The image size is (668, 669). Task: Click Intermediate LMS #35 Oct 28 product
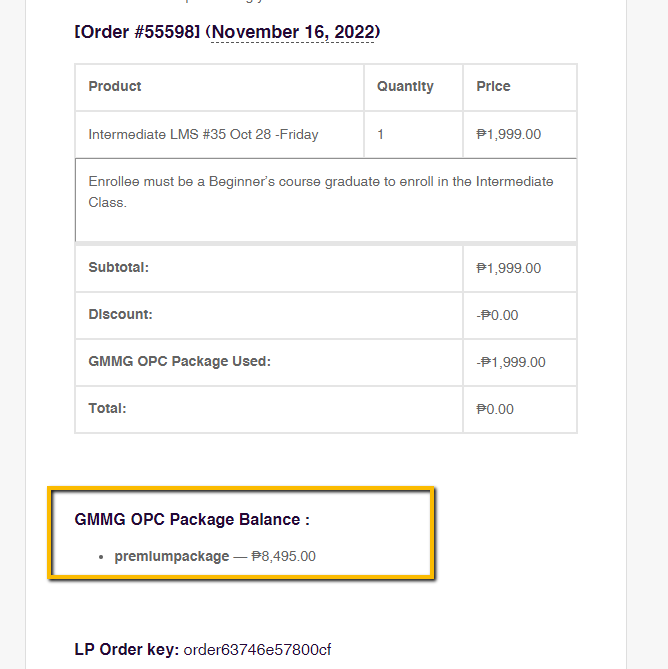pos(203,134)
